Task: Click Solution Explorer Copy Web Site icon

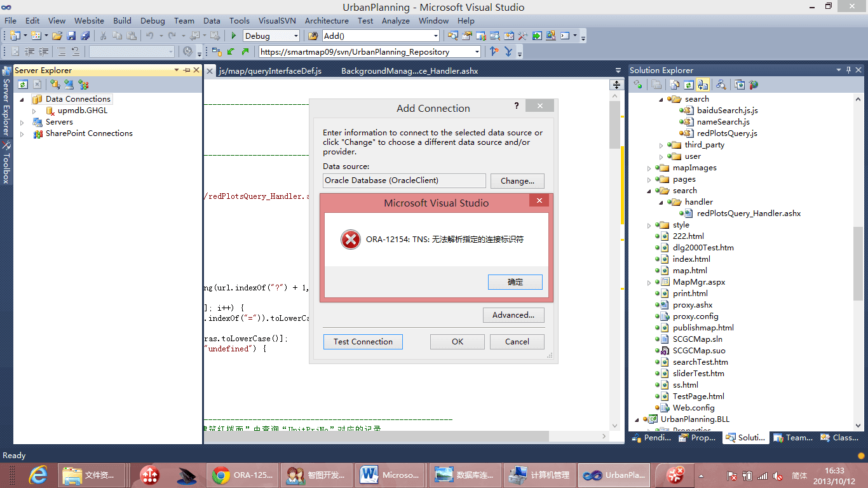Action: click(x=740, y=85)
